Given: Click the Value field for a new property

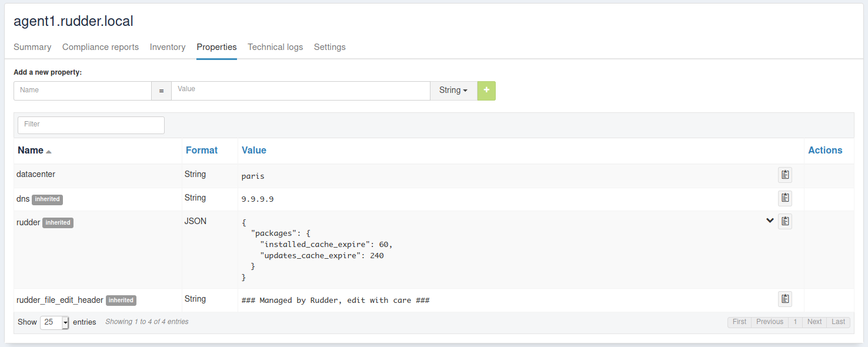Looking at the screenshot, I should click(x=301, y=91).
